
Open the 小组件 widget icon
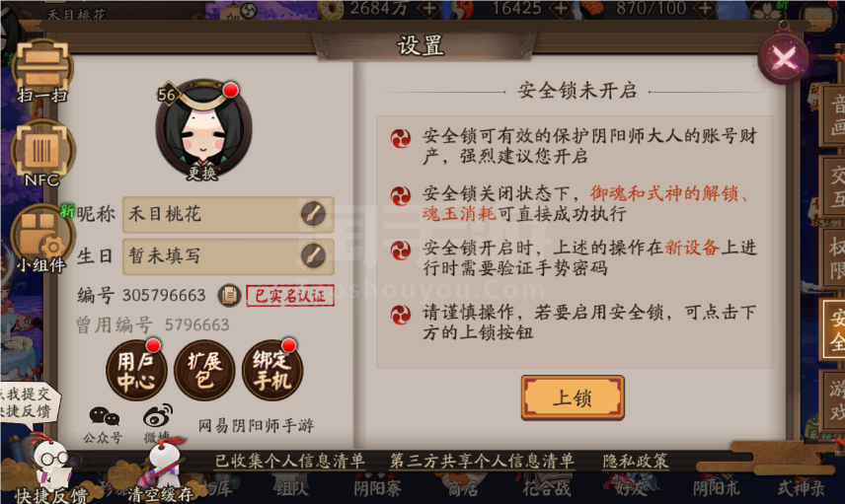point(42,239)
